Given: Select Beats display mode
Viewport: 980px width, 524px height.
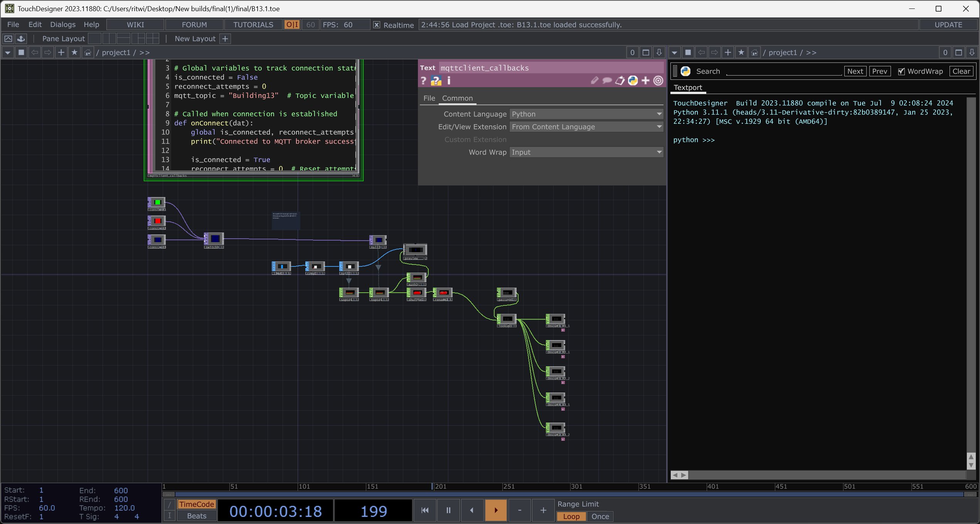Looking at the screenshot, I should tap(197, 516).
